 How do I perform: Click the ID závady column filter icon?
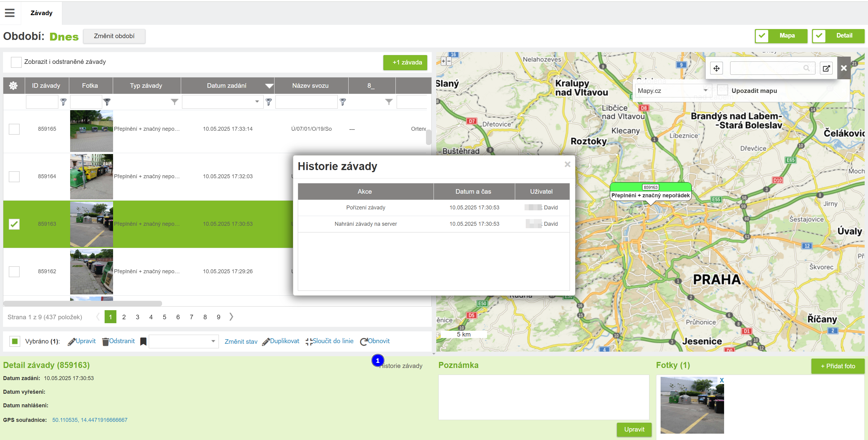[x=63, y=101]
